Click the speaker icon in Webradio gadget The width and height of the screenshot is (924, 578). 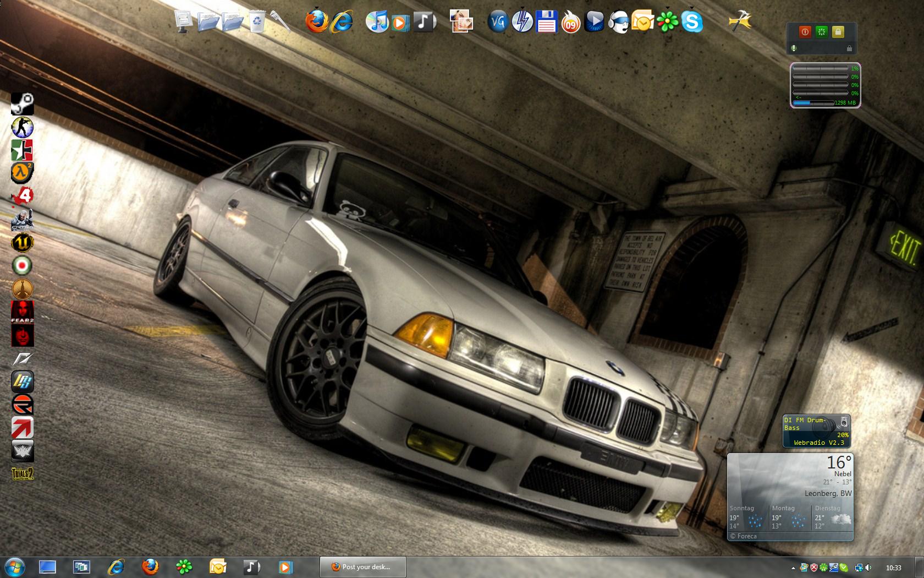click(x=844, y=423)
